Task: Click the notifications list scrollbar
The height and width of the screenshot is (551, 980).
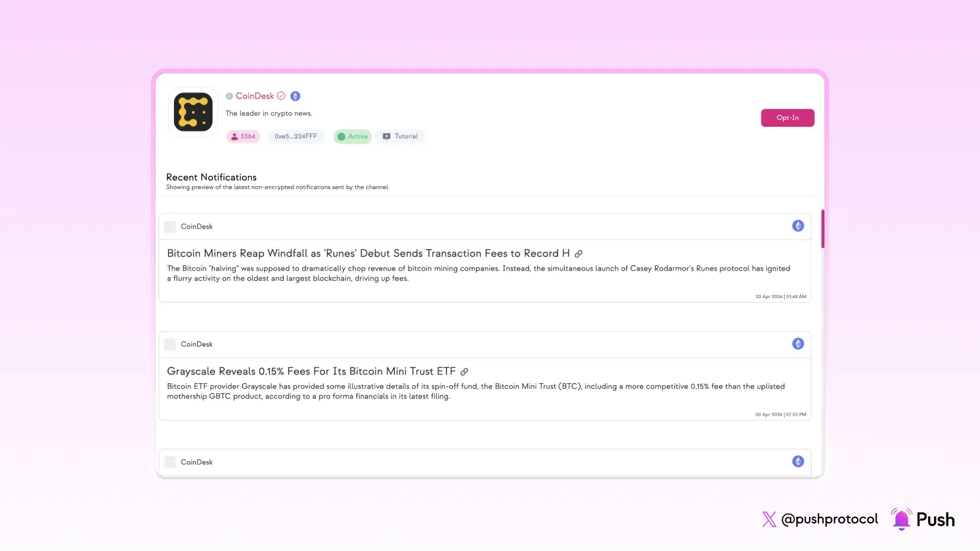Action: click(x=823, y=229)
